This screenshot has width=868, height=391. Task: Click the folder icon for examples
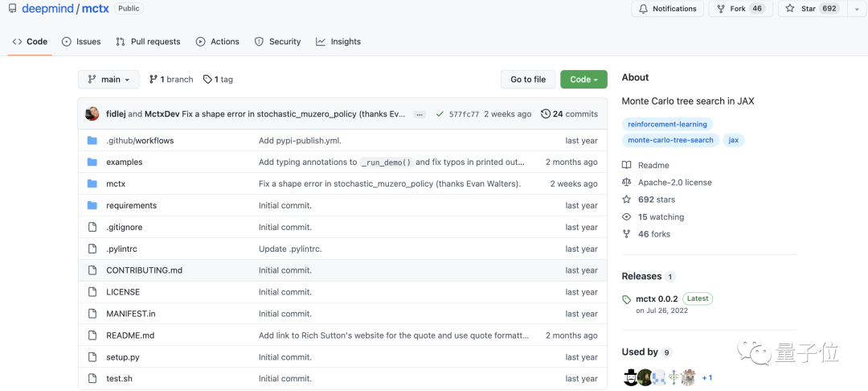click(92, 163)
